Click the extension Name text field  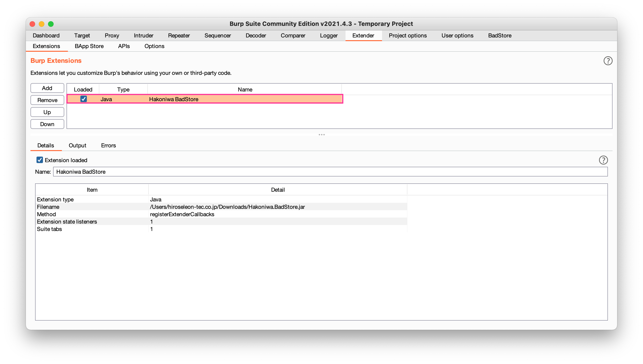click(x=330, y=172)
